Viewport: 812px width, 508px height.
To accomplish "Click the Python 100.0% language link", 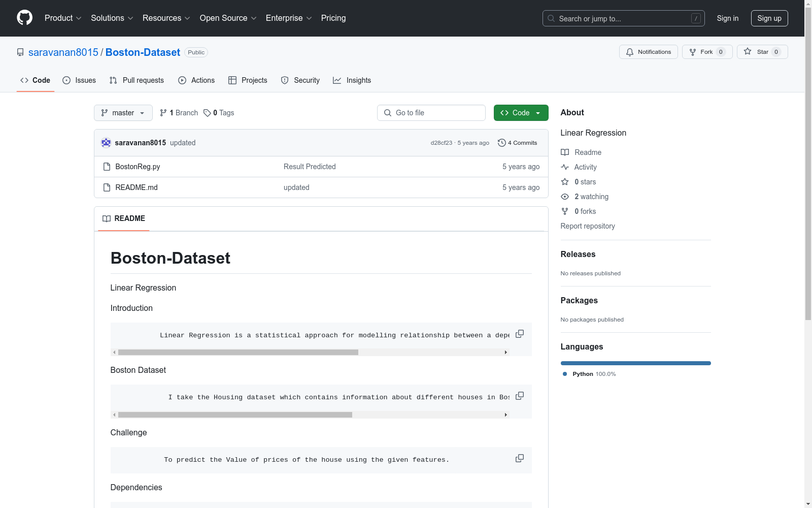I will (x=589, y=374).
